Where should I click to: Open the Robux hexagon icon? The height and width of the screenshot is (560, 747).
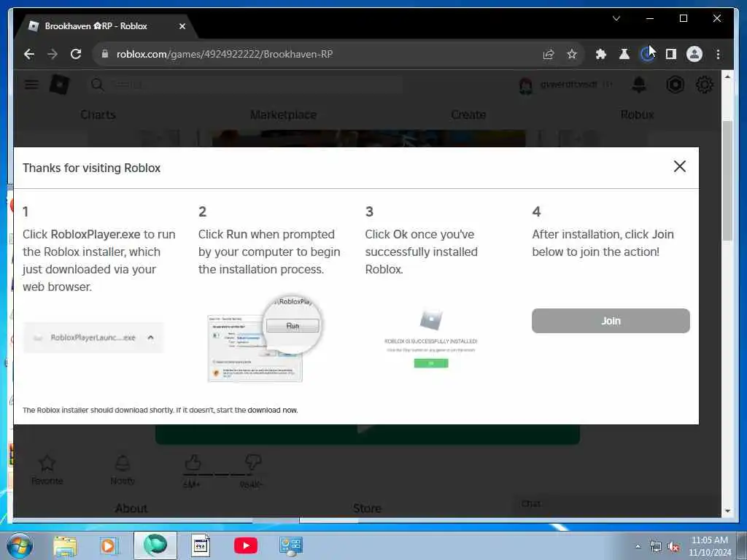(x=675, y=85)
